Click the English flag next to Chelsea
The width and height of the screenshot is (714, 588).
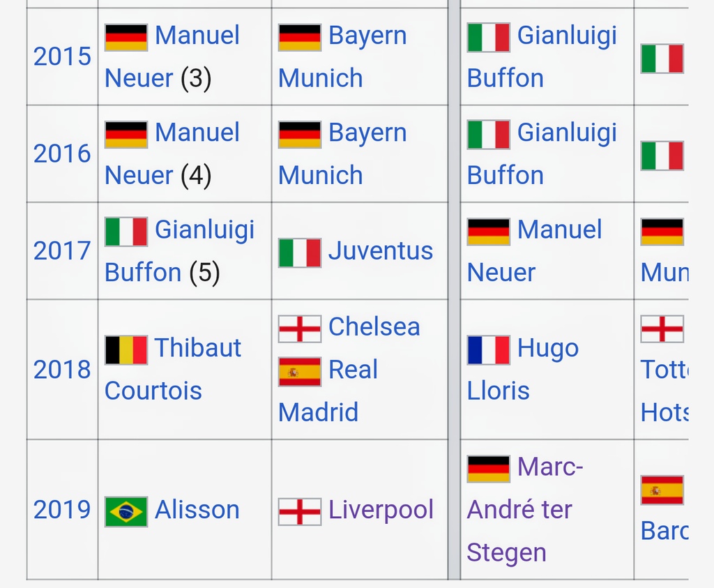[x=300, y=329]
